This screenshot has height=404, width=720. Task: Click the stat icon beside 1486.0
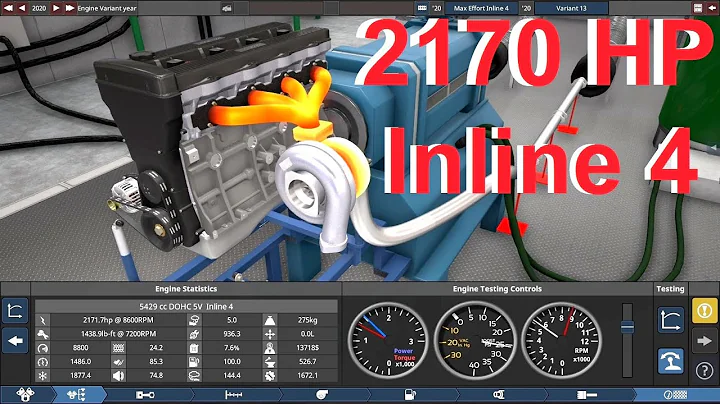pyautogui.click(x=43, y=362)
